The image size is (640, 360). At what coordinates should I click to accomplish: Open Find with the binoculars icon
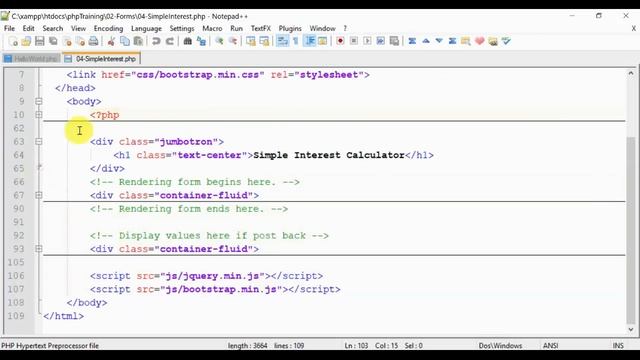pos(187,41)
